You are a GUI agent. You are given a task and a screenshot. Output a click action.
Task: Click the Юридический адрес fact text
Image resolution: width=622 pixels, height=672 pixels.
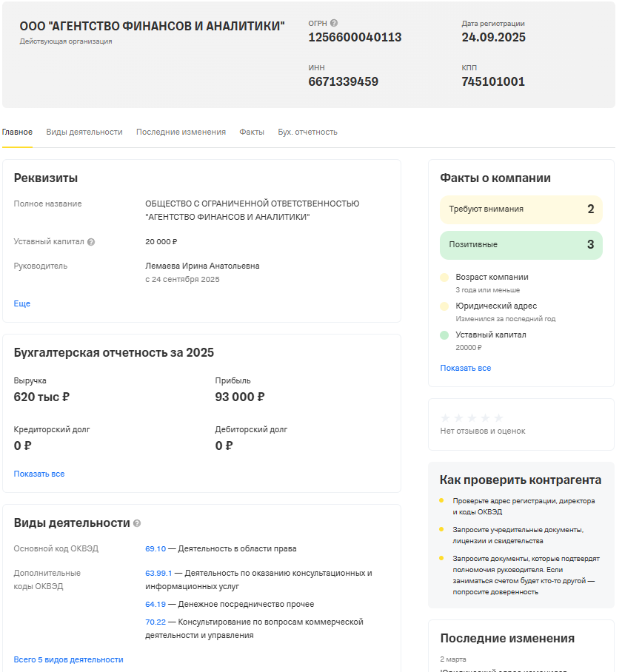coord(496,306)
